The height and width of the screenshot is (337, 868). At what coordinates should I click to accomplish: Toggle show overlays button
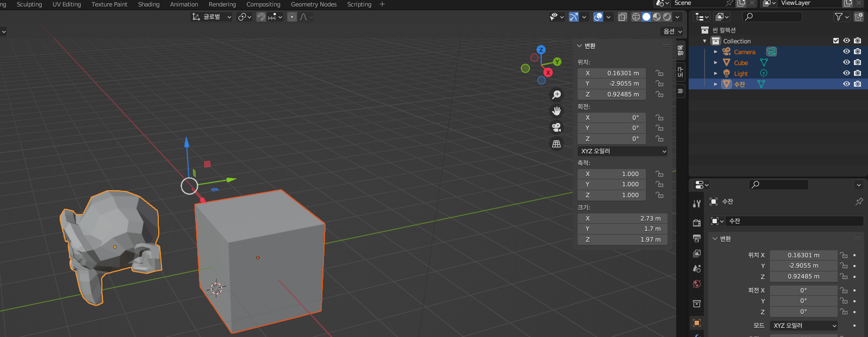[598, 17]
